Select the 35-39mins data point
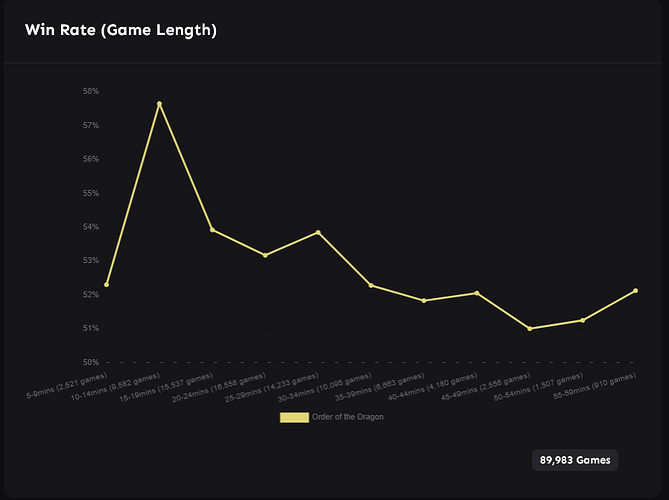The height and width of the screenshot is (500, 669). pyautogui.click(x=424, y=301)
